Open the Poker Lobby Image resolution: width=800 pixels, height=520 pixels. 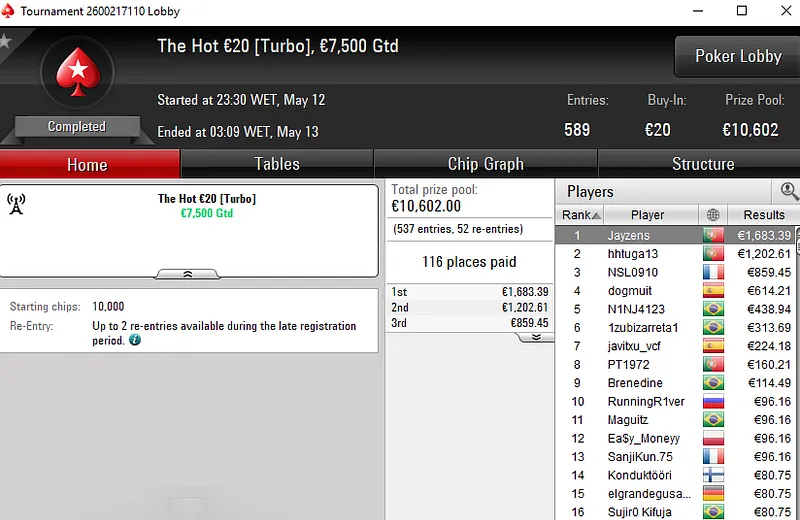coord(737,56)
